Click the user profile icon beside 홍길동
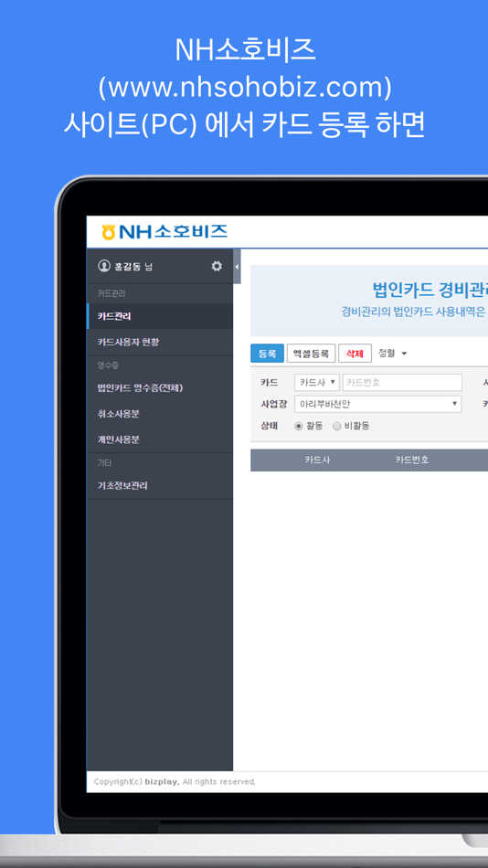This screenshot has width=488, height=868. 104,266
